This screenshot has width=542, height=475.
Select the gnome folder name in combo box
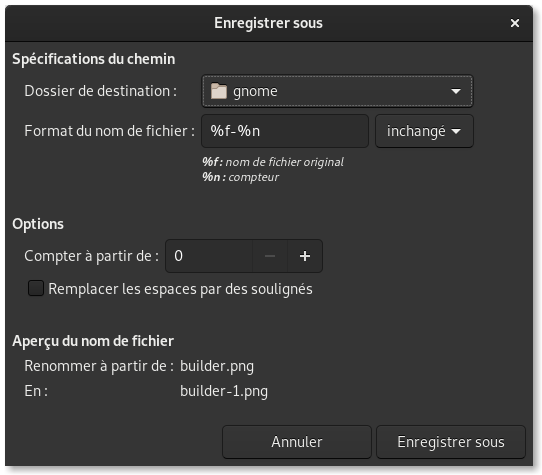[x=255, y=91]
